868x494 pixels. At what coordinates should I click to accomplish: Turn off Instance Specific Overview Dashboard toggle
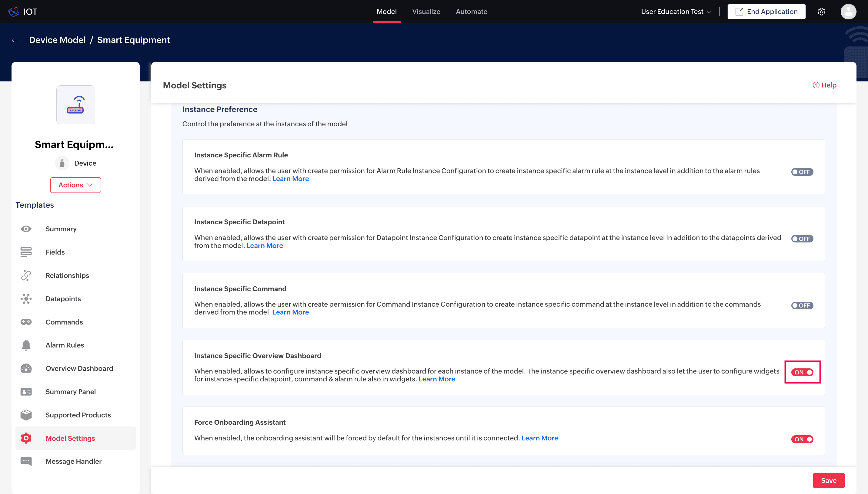click(802, 373)
